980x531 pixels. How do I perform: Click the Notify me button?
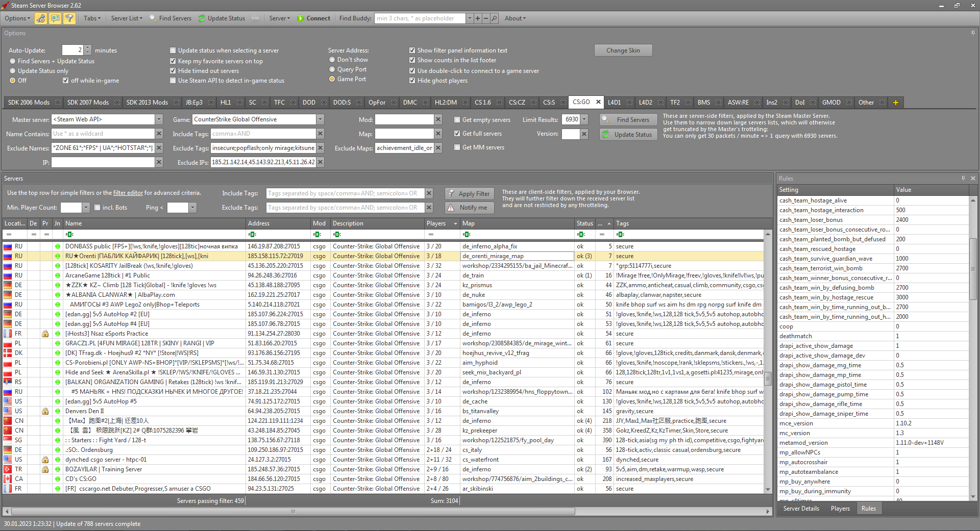(469, 208)
